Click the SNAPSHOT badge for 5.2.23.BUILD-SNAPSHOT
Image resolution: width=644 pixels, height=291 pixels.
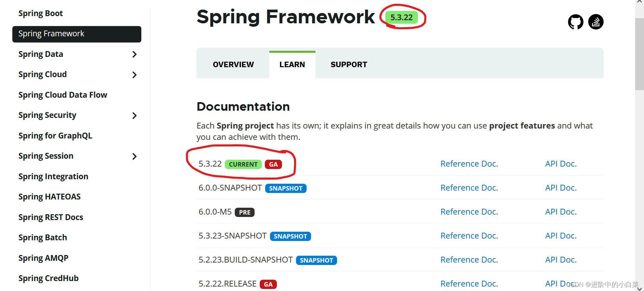pyautogui.click(x=317, y=260)
